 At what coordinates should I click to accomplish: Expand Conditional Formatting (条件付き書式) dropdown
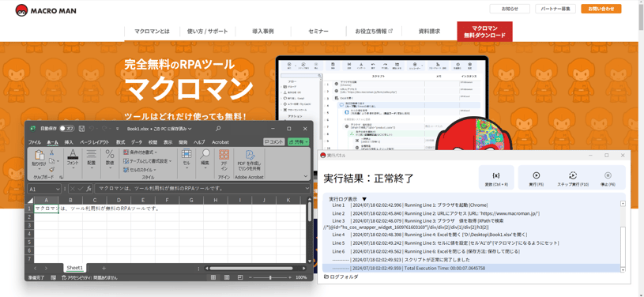pos(156,152)
